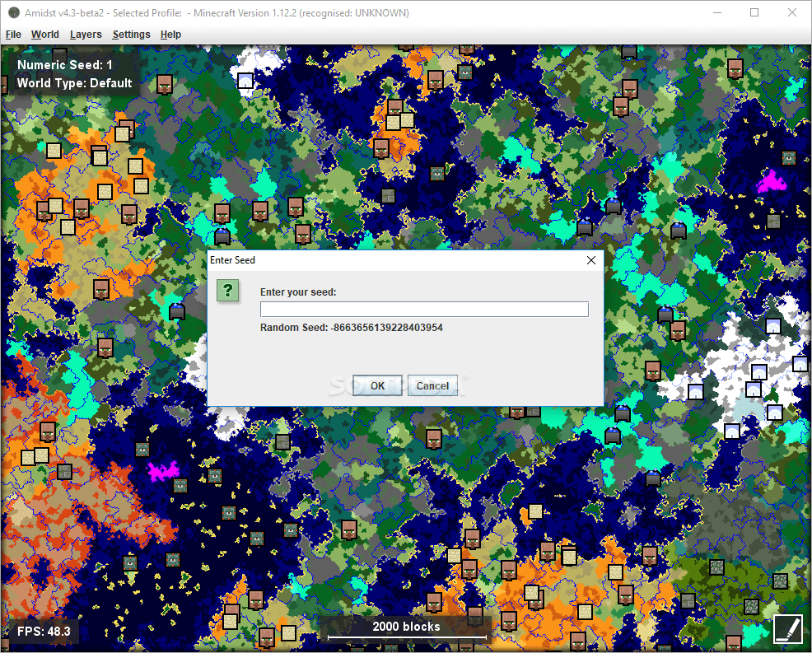
Task: Click the '2000 blocks' scale label
Action: [407, 627]
